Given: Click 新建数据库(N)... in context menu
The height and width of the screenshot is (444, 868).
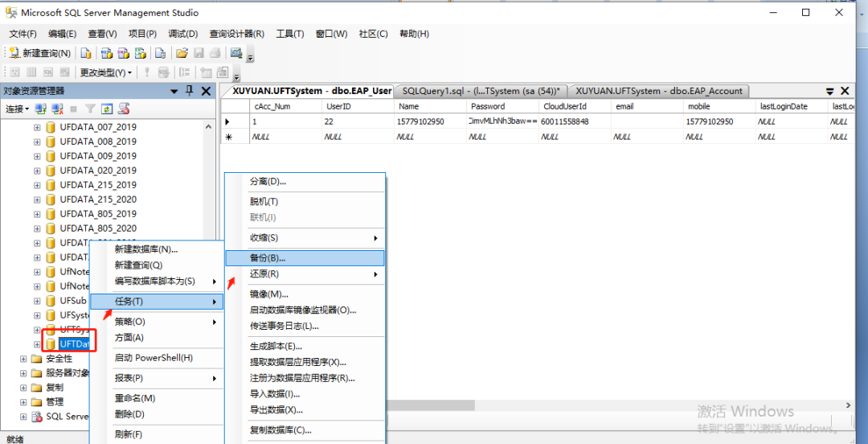Looking at the screenshot, I should (157, 249).
